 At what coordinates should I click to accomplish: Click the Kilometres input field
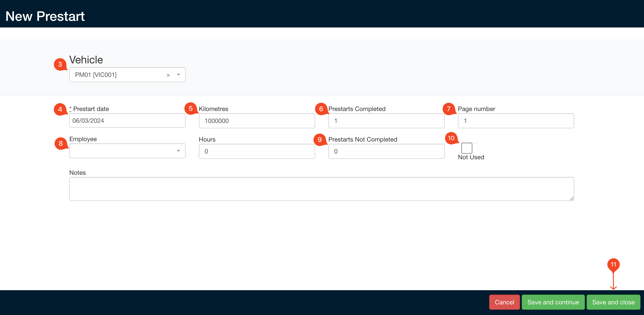pos(256,121)
